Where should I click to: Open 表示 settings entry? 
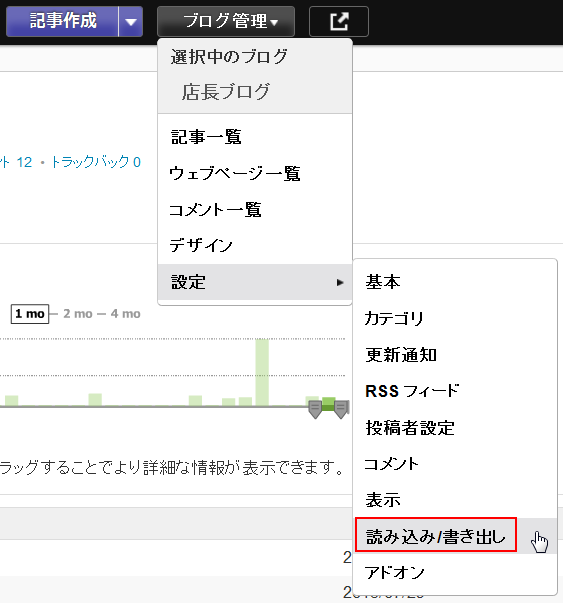click(x=455, y=500)
